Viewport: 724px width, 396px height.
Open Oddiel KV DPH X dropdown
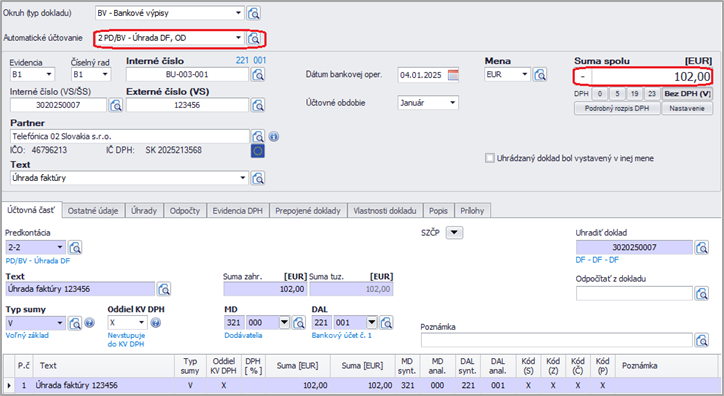141,323
